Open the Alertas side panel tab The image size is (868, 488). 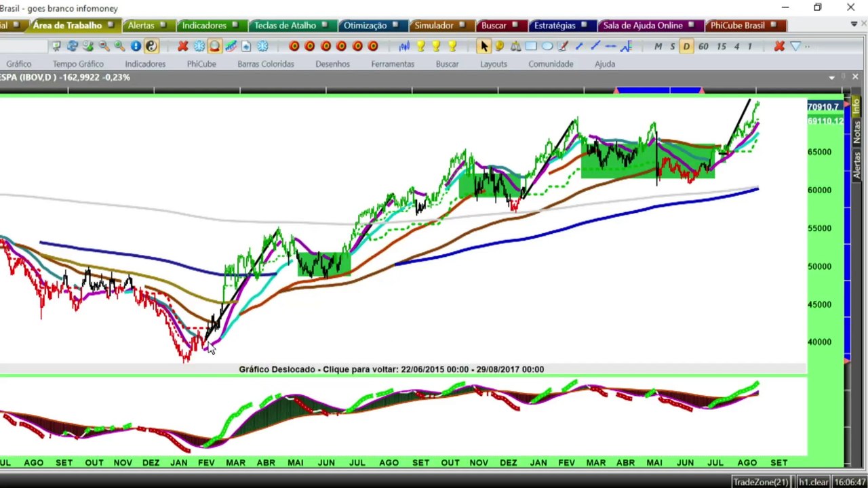pyautogui.click(x=856, y=165)
